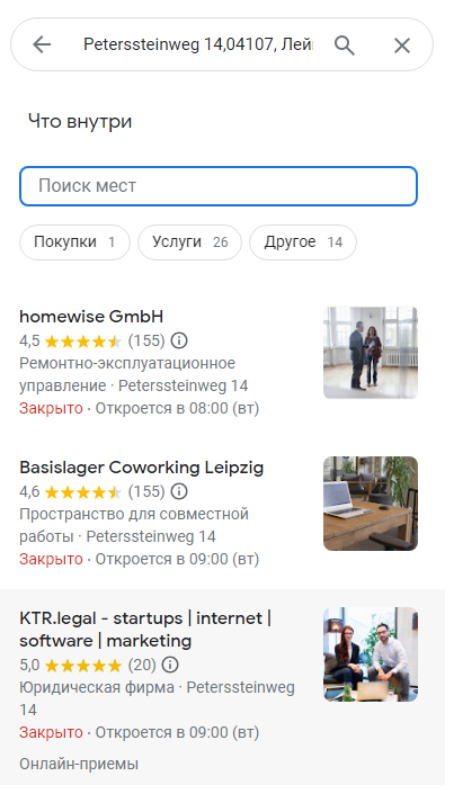
Task: Open Basislager Coworking Leipzig listing
Action: pyautogui.click(x=141, y=467)
